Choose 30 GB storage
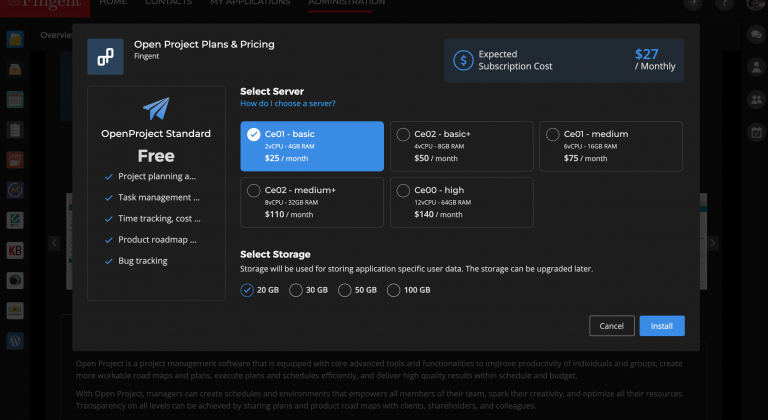 [x=309, y=290]
